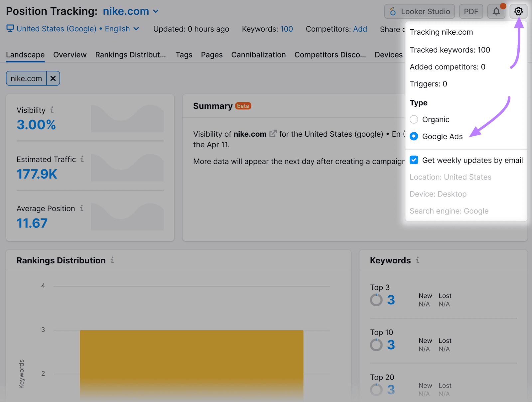Expand the nike.com project dropdown
This screenshot has height=402, width=532.
156,12
